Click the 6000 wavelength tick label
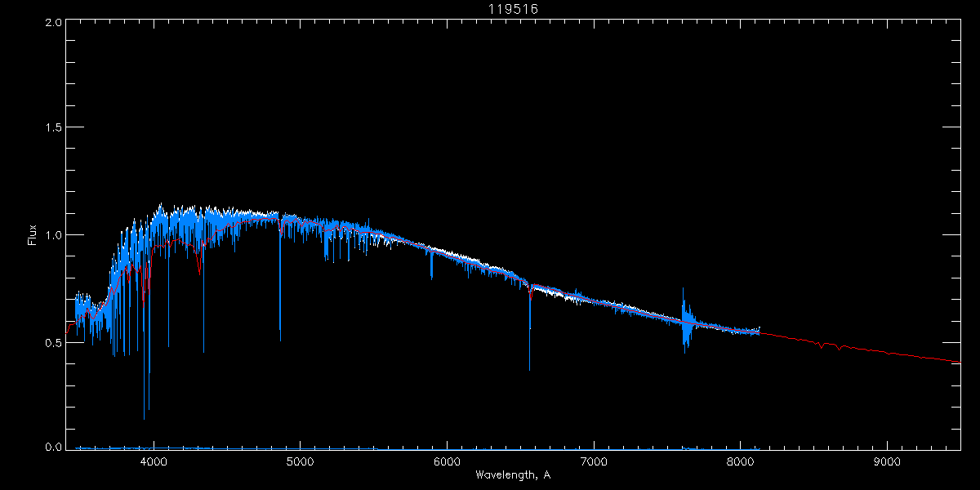The height and width of the screenshot is (490, 980). point(447,463)
